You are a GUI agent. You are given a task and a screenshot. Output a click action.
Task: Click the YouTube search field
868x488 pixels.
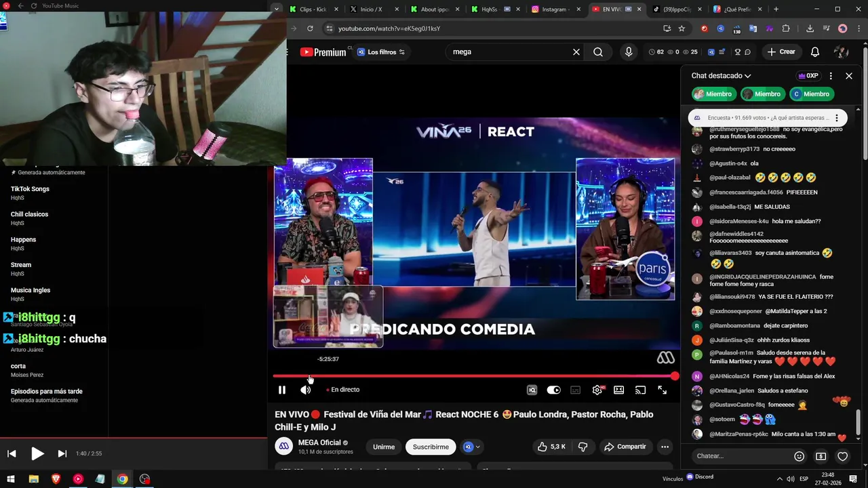click(509, 52)
